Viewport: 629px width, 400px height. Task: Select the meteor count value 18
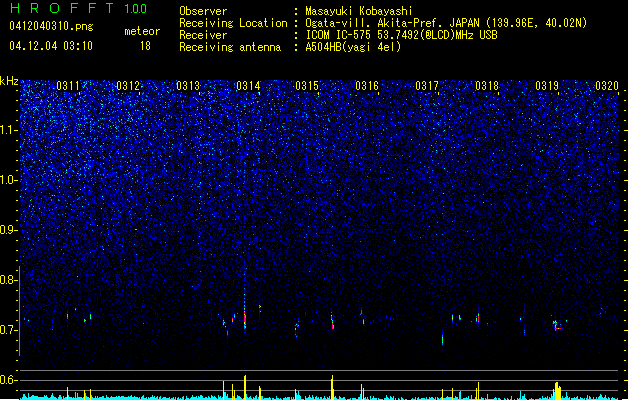pos(145,46)
